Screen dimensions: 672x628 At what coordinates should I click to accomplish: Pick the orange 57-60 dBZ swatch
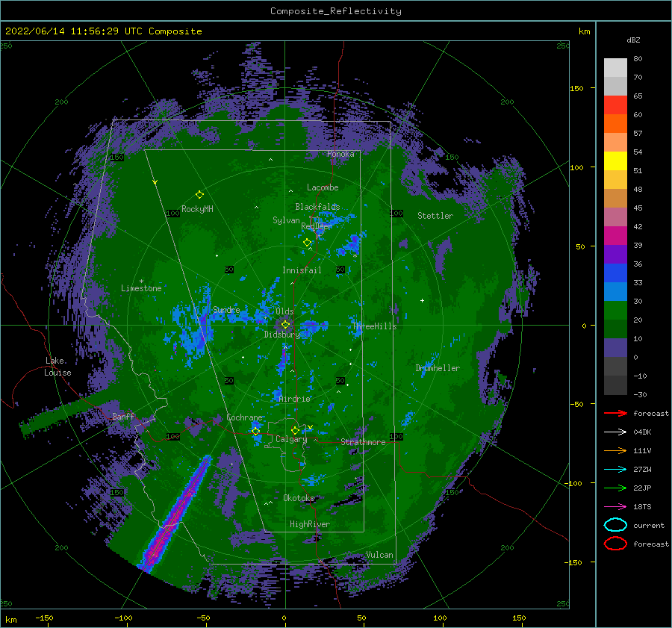(x=615, y=124)
